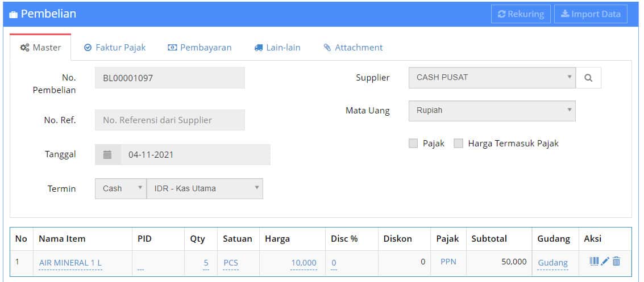Click the No. Ref. input field

169,120
